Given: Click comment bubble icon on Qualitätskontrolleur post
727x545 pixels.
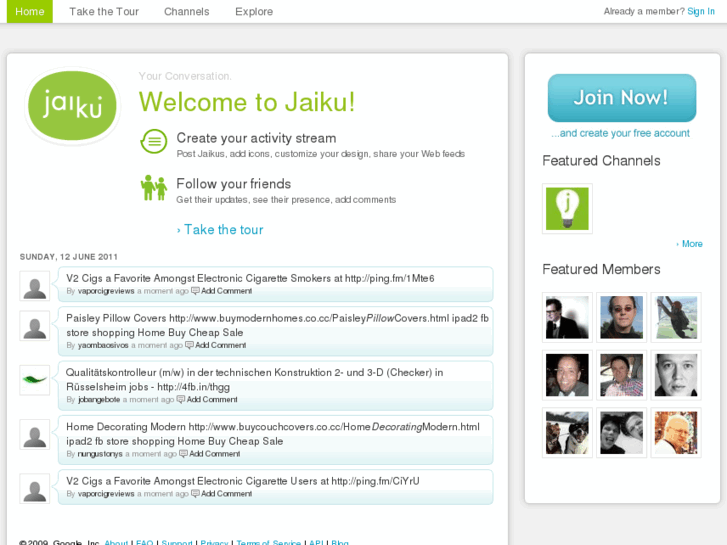Looking at the screenshot, I should click(x=181, y=399).
